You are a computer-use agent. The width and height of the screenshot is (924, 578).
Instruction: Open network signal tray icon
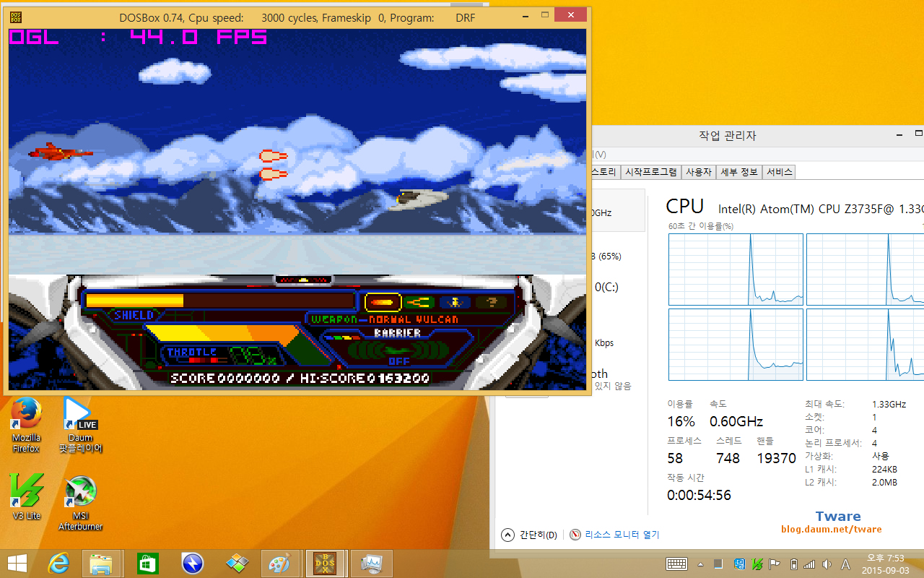809,564
